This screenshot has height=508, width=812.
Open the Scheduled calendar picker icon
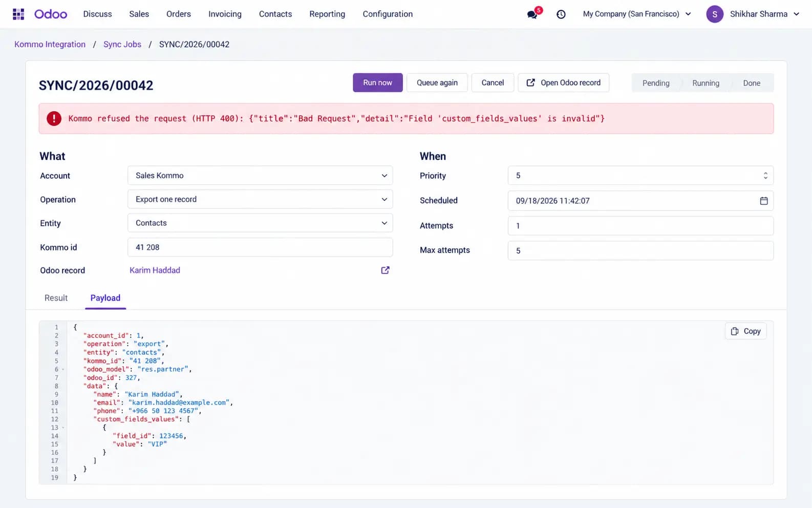coord(764,201)
